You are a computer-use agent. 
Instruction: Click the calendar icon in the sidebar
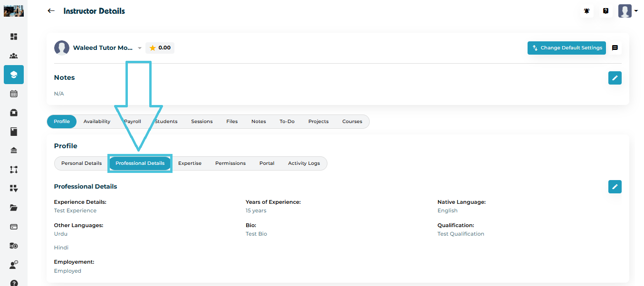click(x=14, y=94)
